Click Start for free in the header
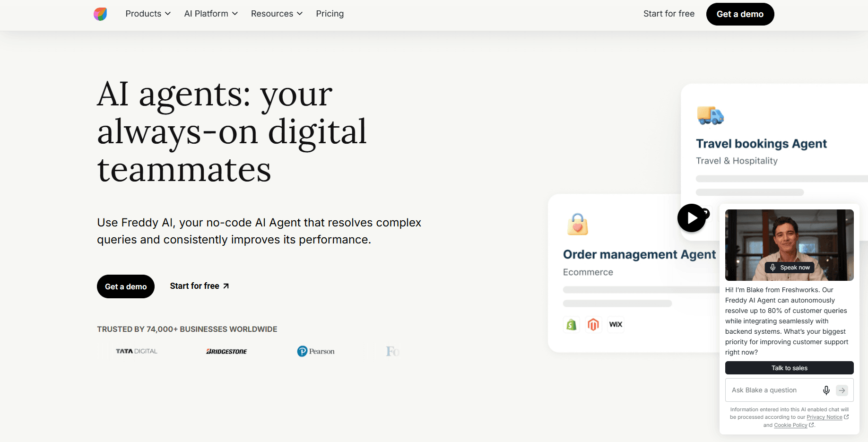Viewport: 868px width, 442px height. click(668, 14)
